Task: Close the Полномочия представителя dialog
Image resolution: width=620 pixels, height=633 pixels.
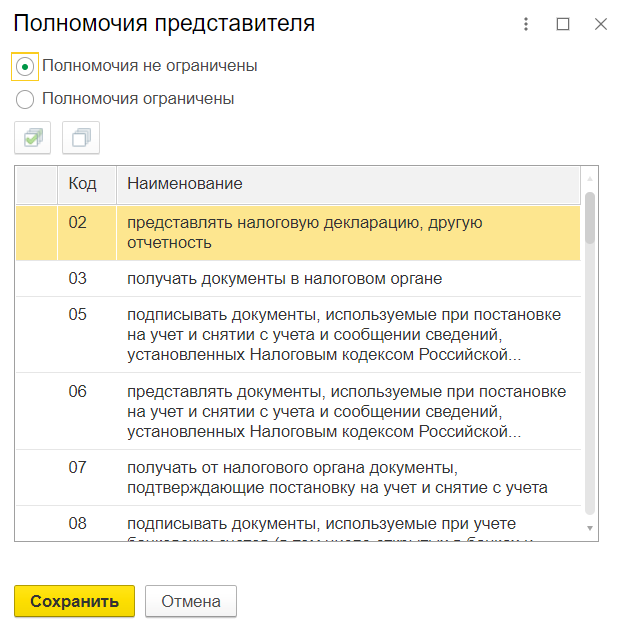Action: click(x=600, y=24)
